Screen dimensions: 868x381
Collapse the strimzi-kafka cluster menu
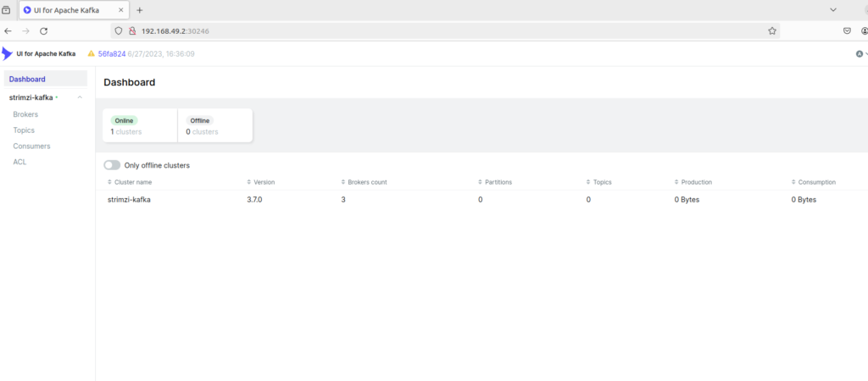pyautogui.click(x=80, y=97)
